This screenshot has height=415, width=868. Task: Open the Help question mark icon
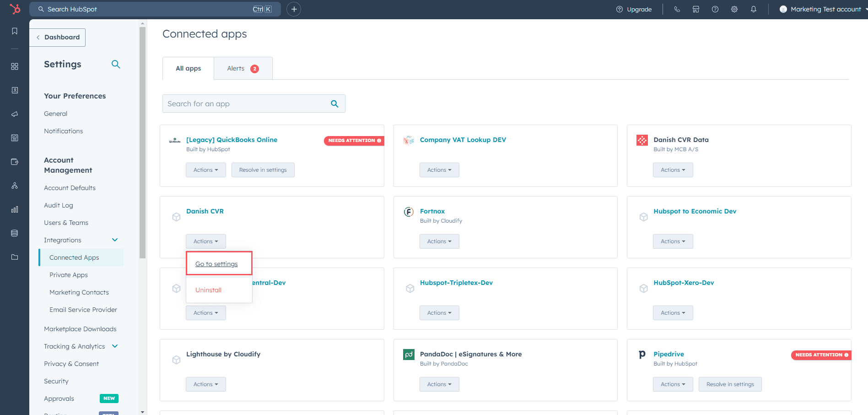(715, 9)
